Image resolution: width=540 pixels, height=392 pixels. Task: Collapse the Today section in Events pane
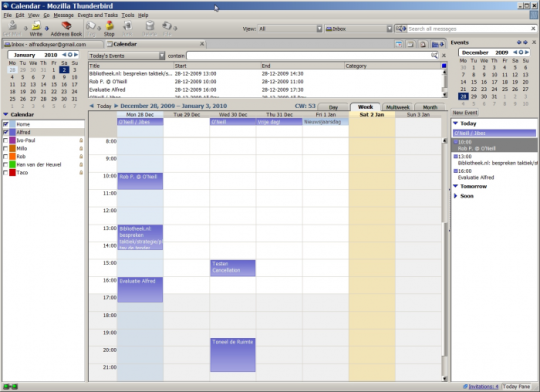coord(456,123)
